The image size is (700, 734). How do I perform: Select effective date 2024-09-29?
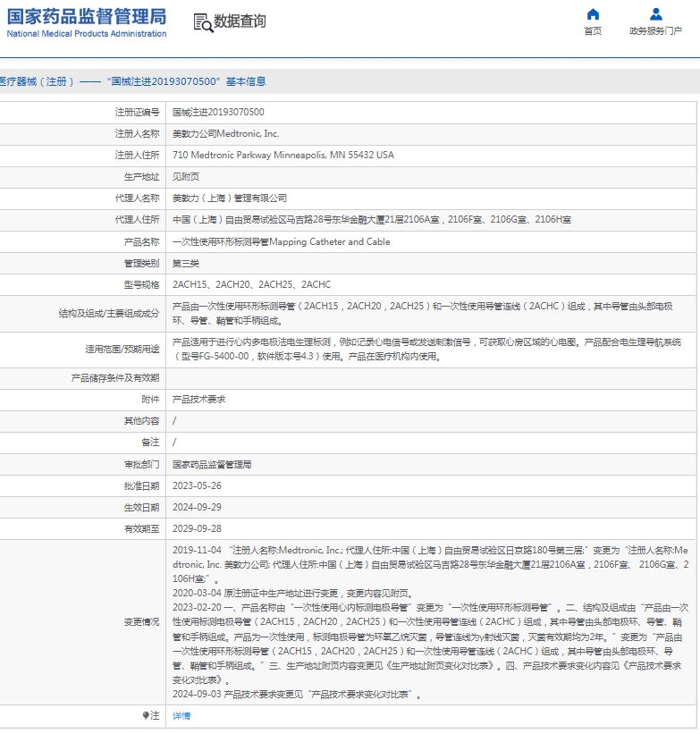(197, 508)
